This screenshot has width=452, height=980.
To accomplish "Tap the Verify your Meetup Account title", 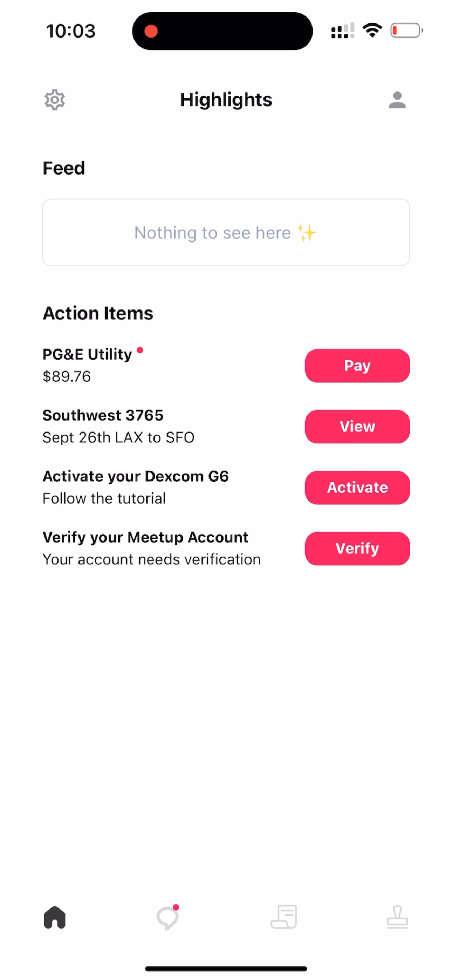I will click(x=145, y=537).
